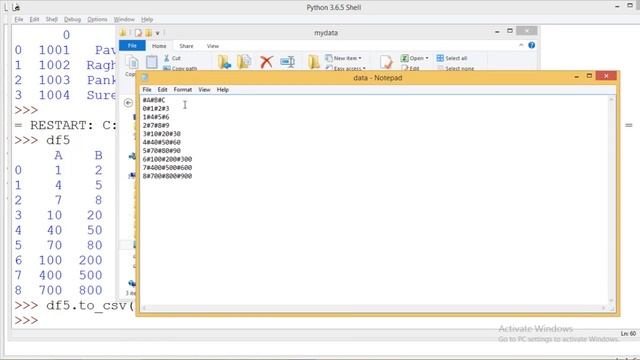Open Notepad File menu
This screenshot has height=360, width=640.
click(x=147, y=90)
